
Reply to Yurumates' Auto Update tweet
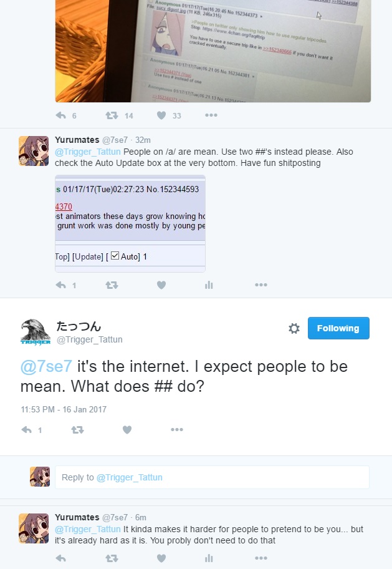pyautogui.click(x=61, y=285)
